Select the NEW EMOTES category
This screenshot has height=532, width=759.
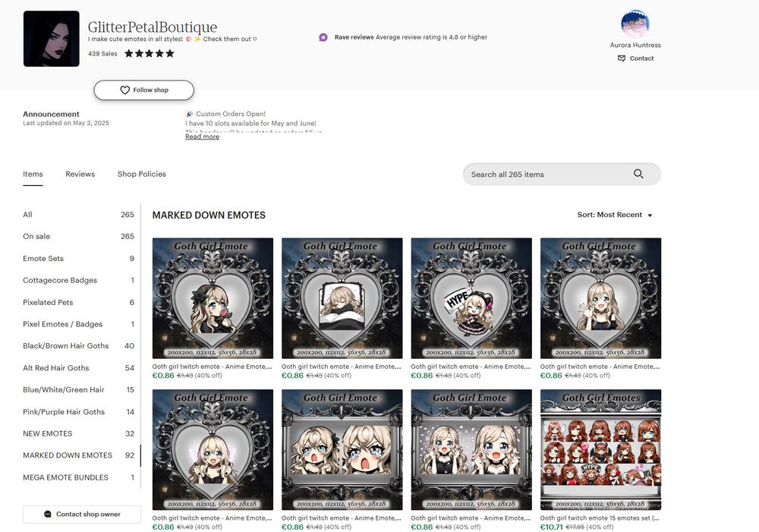(x=78, y=434)
